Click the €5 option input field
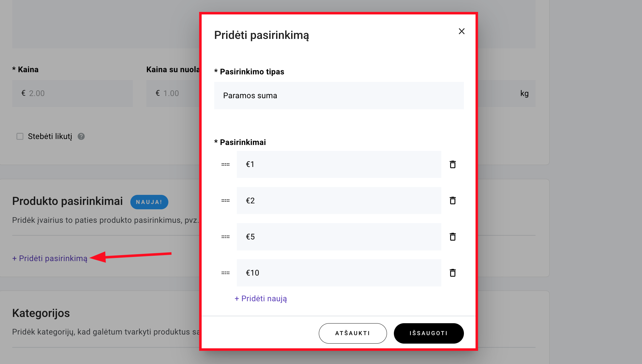 click(339, 237)
